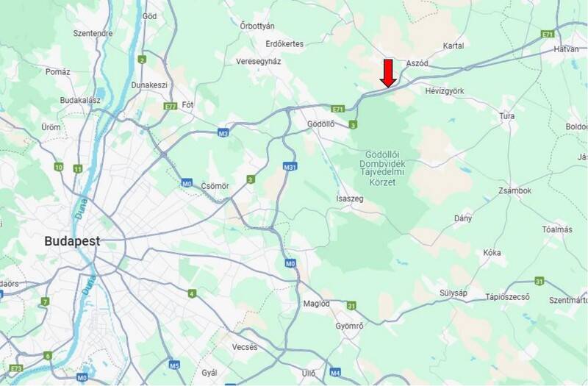
Task: Click the M31 motorway shield
Action: tap(290, 167)
